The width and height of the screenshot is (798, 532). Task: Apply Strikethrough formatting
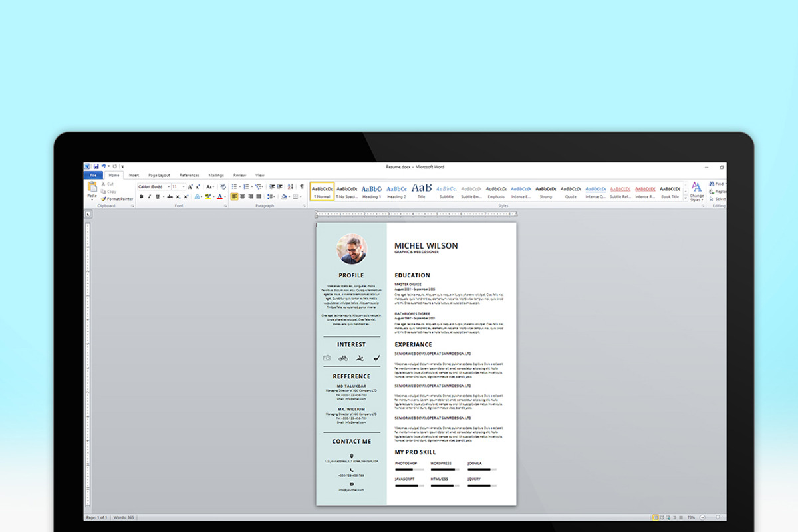170,197
